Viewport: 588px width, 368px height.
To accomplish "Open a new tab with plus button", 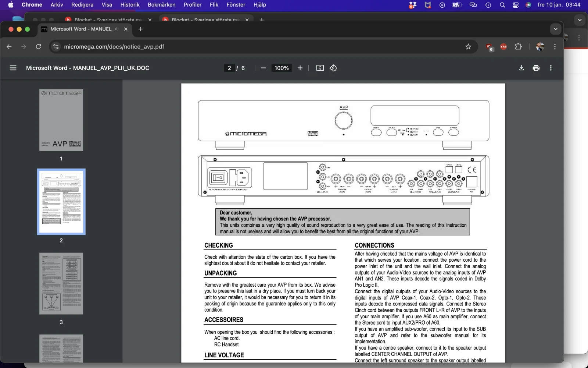I will [x=140, y=29].
